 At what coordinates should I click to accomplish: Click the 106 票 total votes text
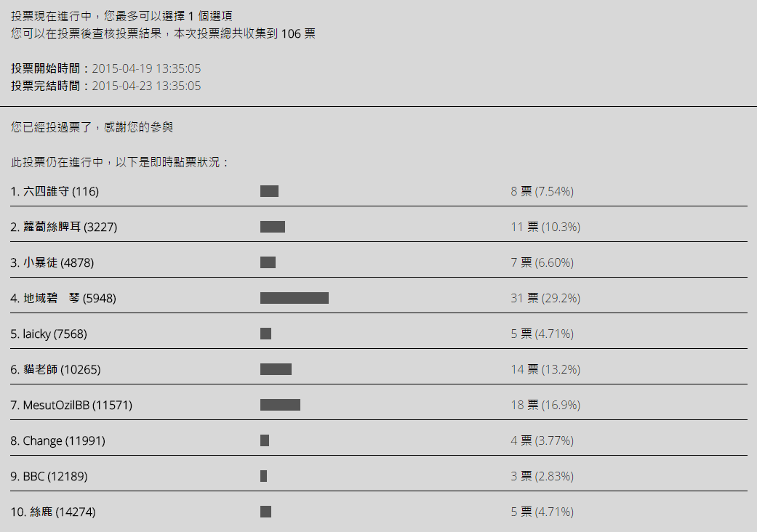(x=297, y=33)
